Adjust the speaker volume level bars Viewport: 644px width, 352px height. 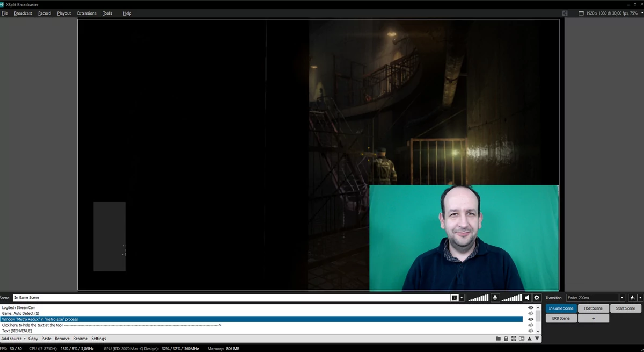point(511,298)
